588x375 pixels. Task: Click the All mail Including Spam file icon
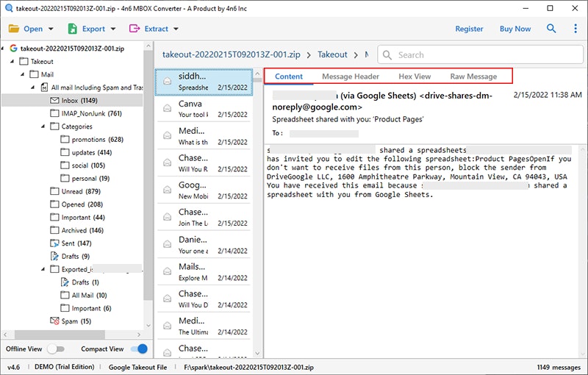tap(44, 87)
